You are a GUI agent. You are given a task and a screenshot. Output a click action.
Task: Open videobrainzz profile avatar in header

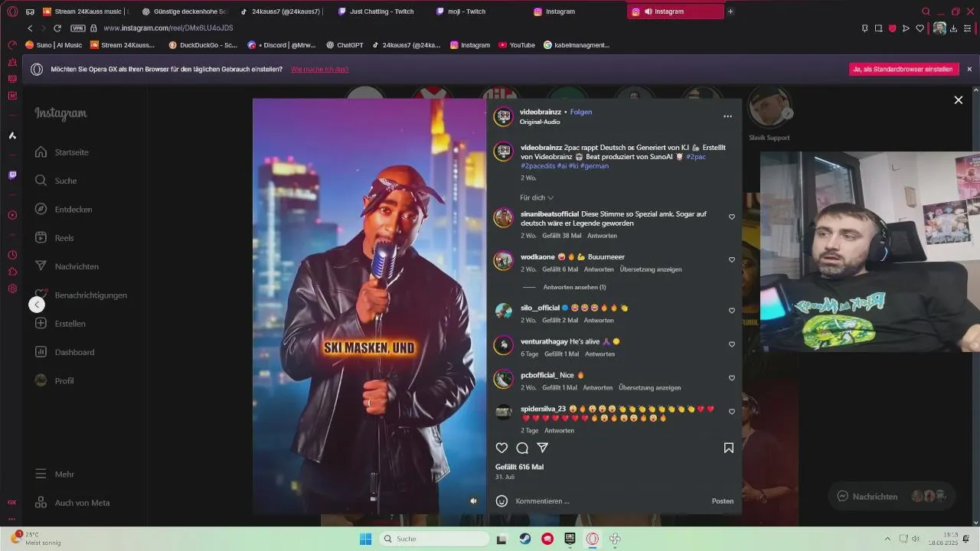[x=503, y=116]
